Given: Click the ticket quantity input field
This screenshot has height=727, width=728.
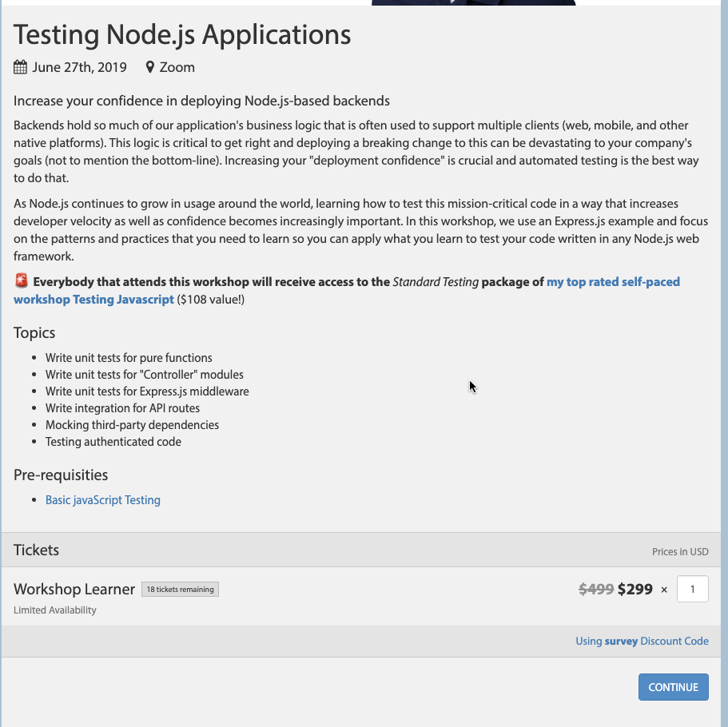Looking at the screenshot, I should pyautogui.click(x=692, y=590).
